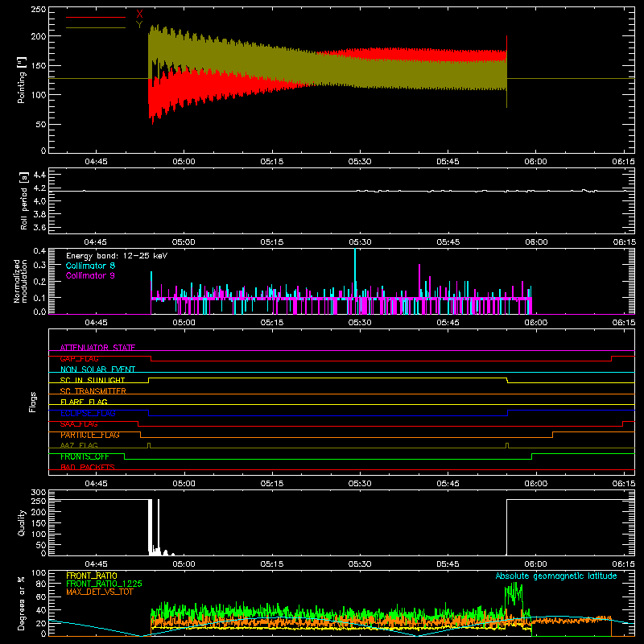Click the SC_TRANSMITTER flag label
Viewport: 644px width, 644px height.
pyautogui.click(x=93, y=391)
